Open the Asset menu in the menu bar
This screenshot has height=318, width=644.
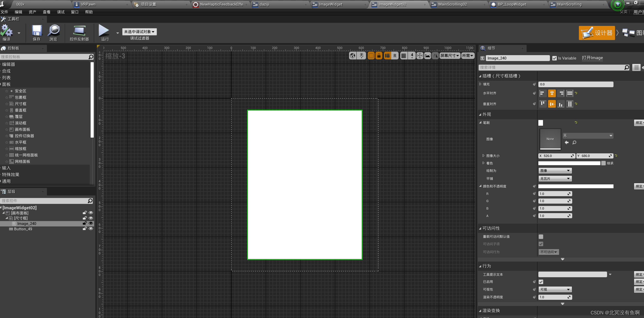(x=32, y=12)
